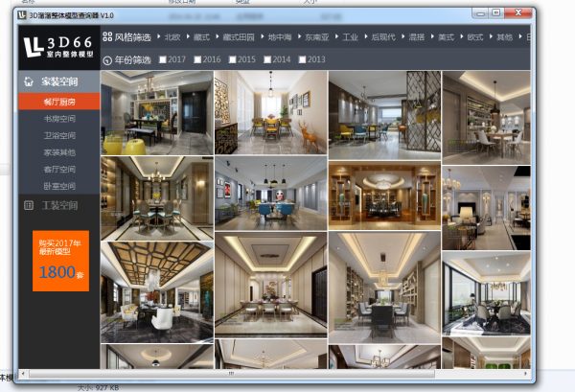
Task: Click the clock icon next to 年份筛选
Action: pos(106,59)
